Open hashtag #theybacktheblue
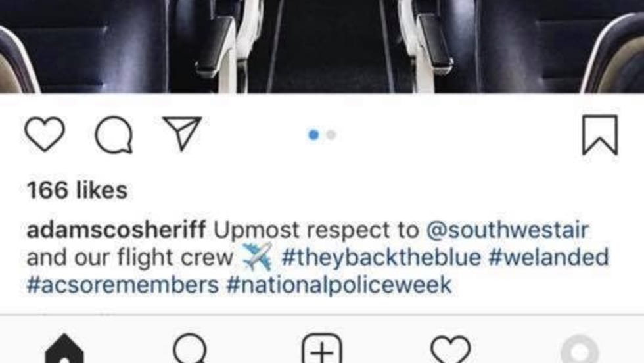The width and height of the screenshot is (644, 363). click(x=381, y=258)
